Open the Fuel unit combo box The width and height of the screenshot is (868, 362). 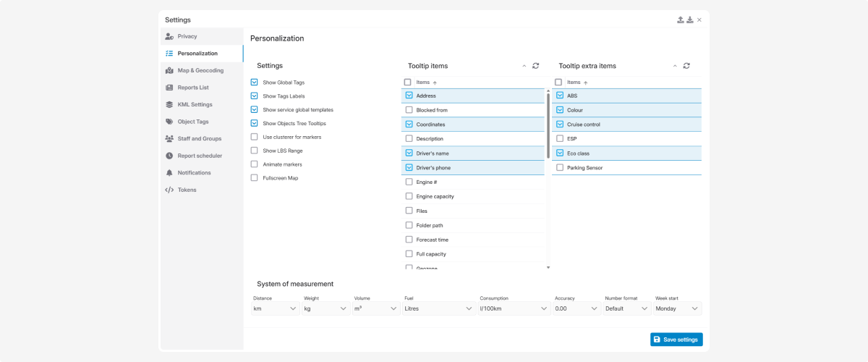coord(438,308)
